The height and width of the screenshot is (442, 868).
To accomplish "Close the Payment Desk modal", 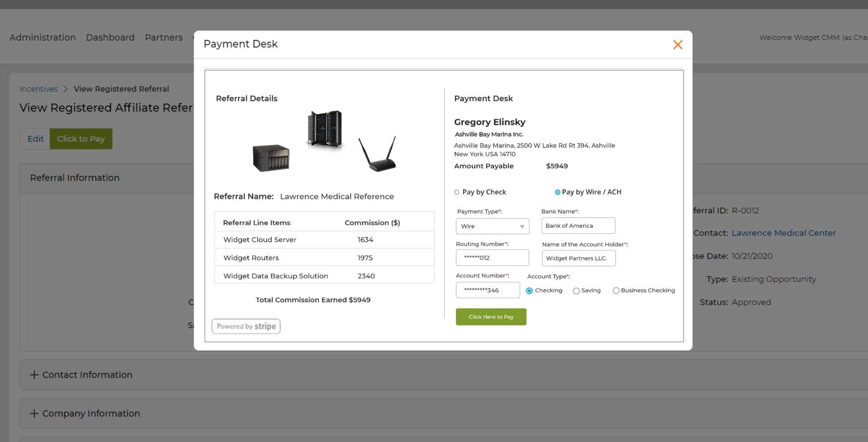I will [678, 44].
